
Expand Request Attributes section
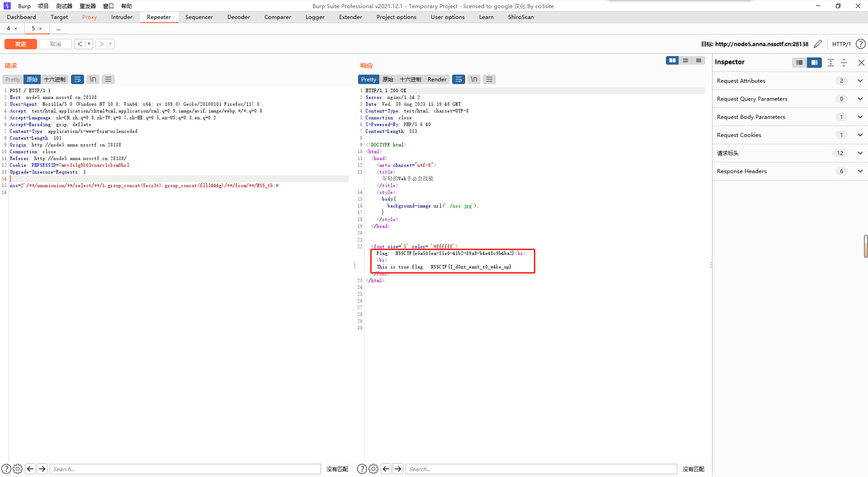790,81
